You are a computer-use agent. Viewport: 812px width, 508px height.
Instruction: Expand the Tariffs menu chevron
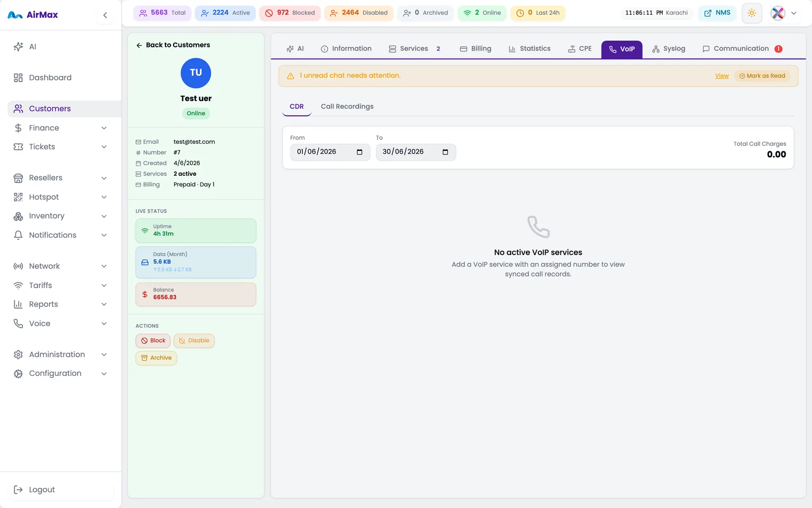point(104,285)
